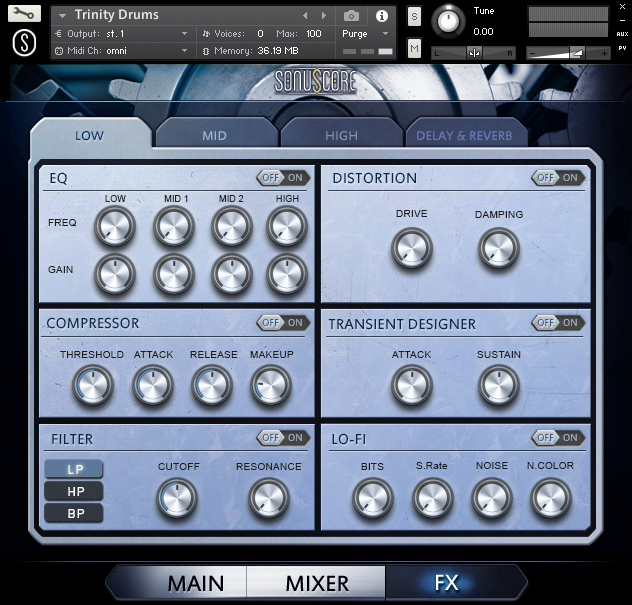Mute the instrument with M button
Screen dimensions: 632x605
pyautogui.click(x=414, y=48)
